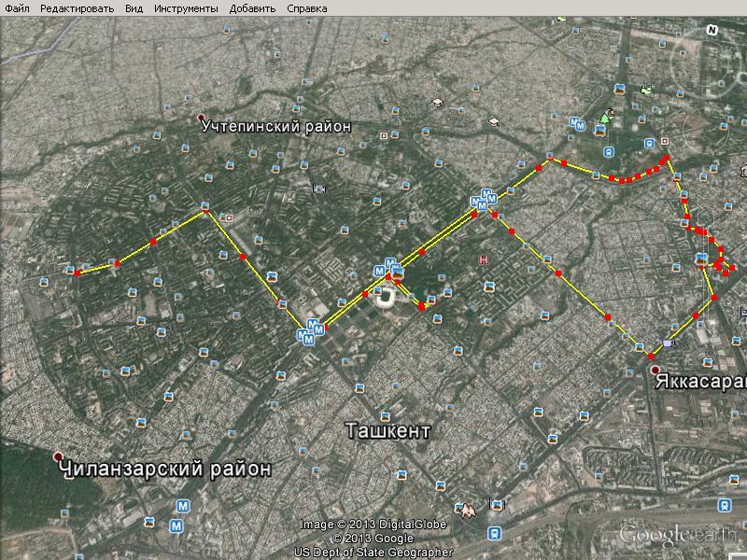Open the Файл menu

click(x=18, y=8)
